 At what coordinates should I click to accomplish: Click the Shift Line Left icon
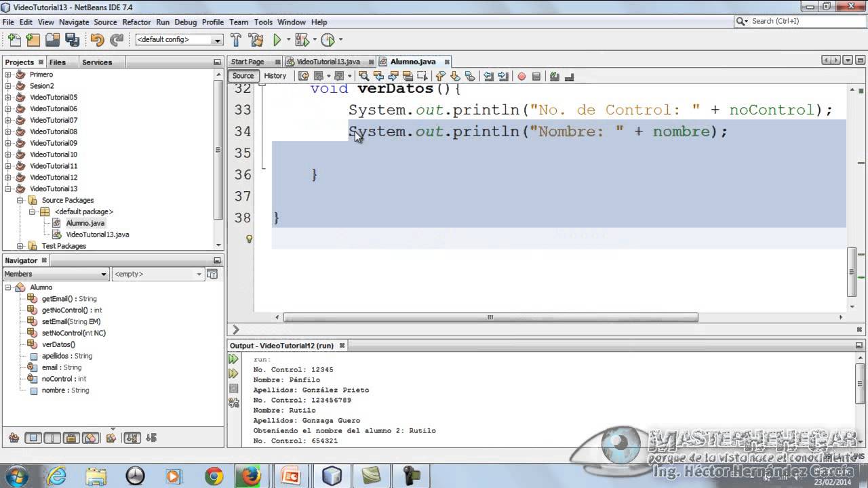pos(488,76)
